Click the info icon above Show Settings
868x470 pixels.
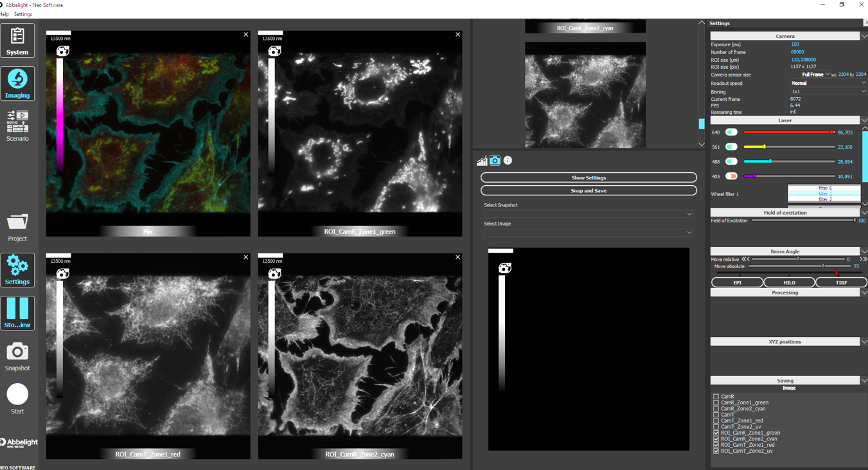point(508,161)
